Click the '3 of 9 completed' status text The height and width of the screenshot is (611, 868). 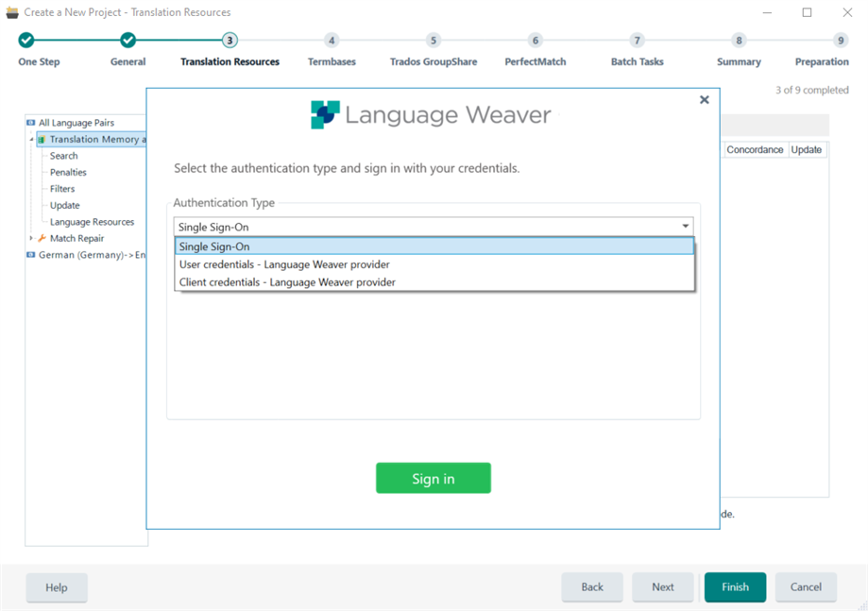click(x=811, y=91)
